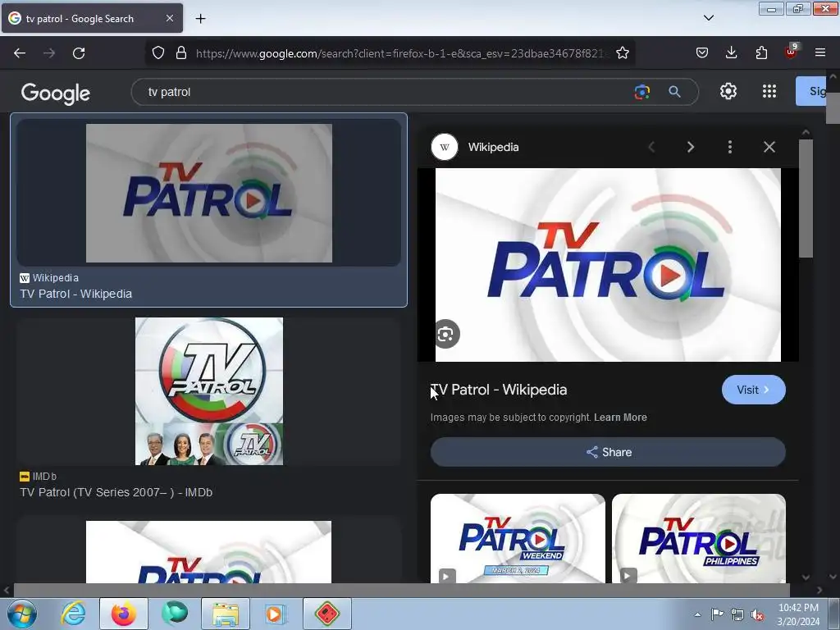Viewport: 840px width, 630px height.
Task: Bookmark this page with the star icon
Action: [622, 52]
